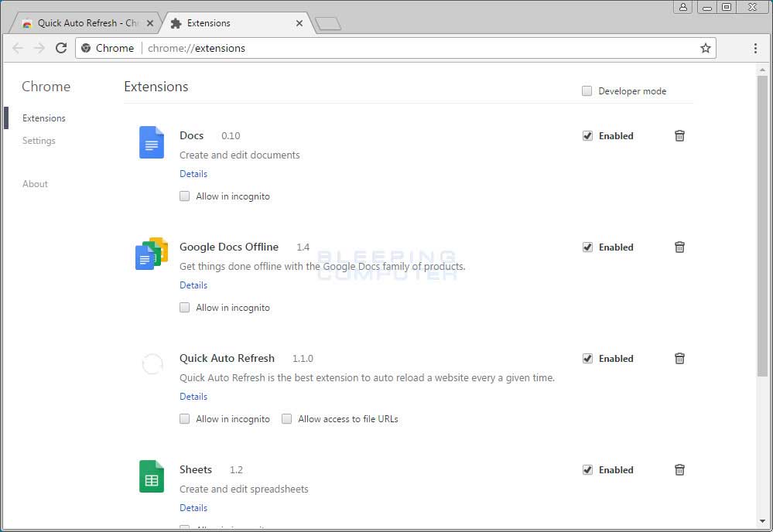The height and width of the screenshot is (532, 773).
Task: Open Details link for Docs
Action: [x=193, y=174]
